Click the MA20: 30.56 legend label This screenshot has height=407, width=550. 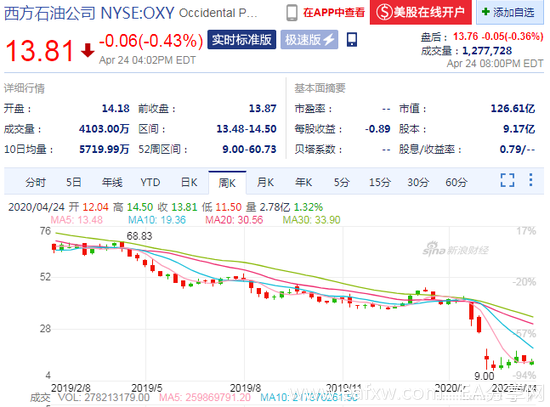click(x=234, y=220)
